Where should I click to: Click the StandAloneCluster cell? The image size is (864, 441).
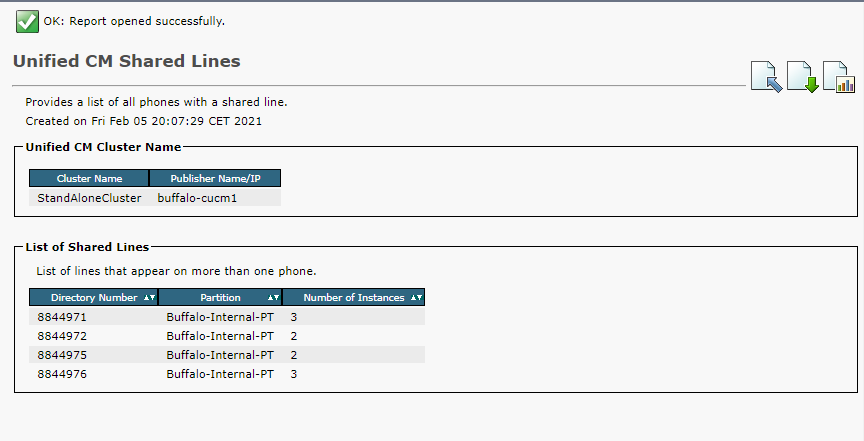pyautogui.click(x=89, y=198)
